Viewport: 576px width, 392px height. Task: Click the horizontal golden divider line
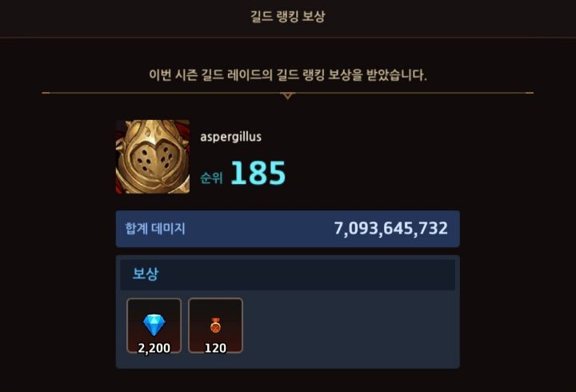pos(288,93)
